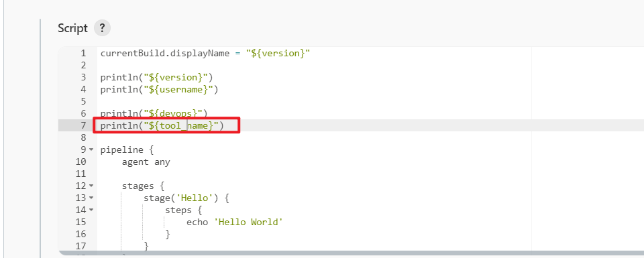Click line number 1 in the gutter
This screenshot has height=258, width=644.
point(83,54)
